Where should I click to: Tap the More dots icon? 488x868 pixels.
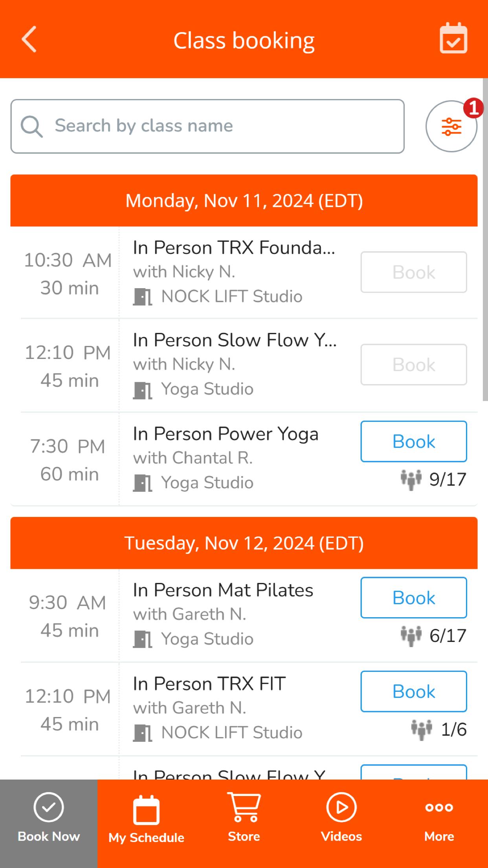439,807
